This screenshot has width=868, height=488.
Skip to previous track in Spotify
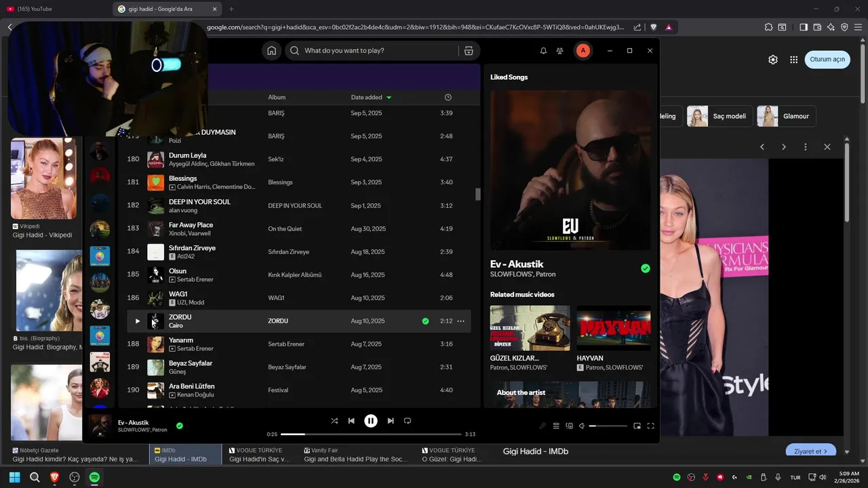(x=351, y=421)
